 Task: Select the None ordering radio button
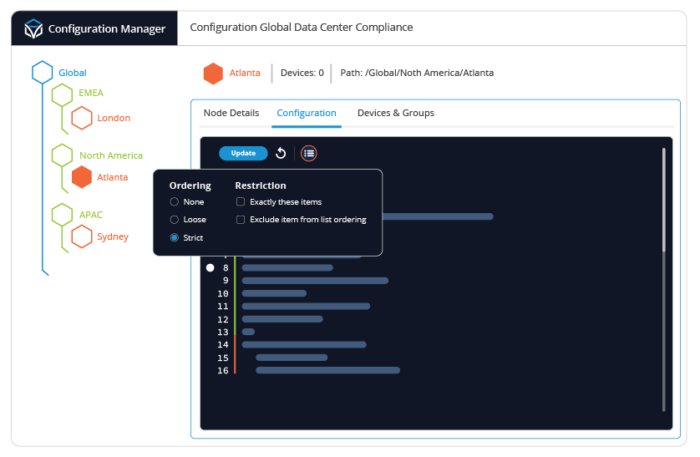[175, 202]
